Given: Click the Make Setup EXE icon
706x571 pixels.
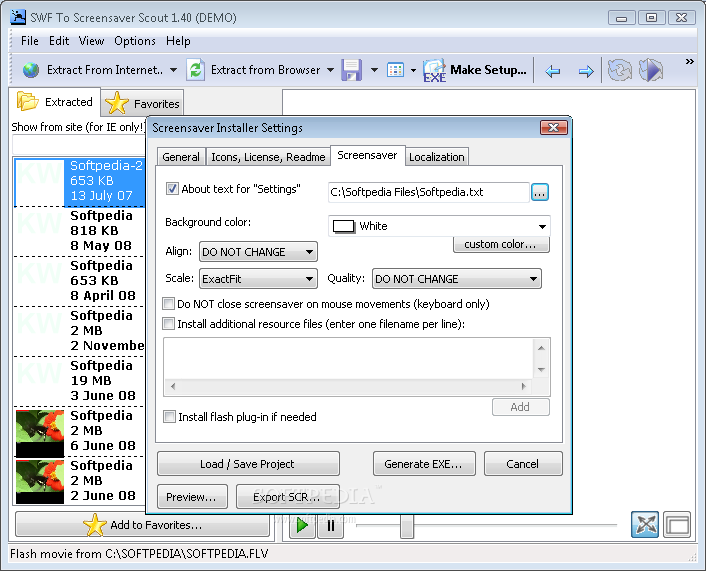Looking at the screenshot, I should (434, 71).
